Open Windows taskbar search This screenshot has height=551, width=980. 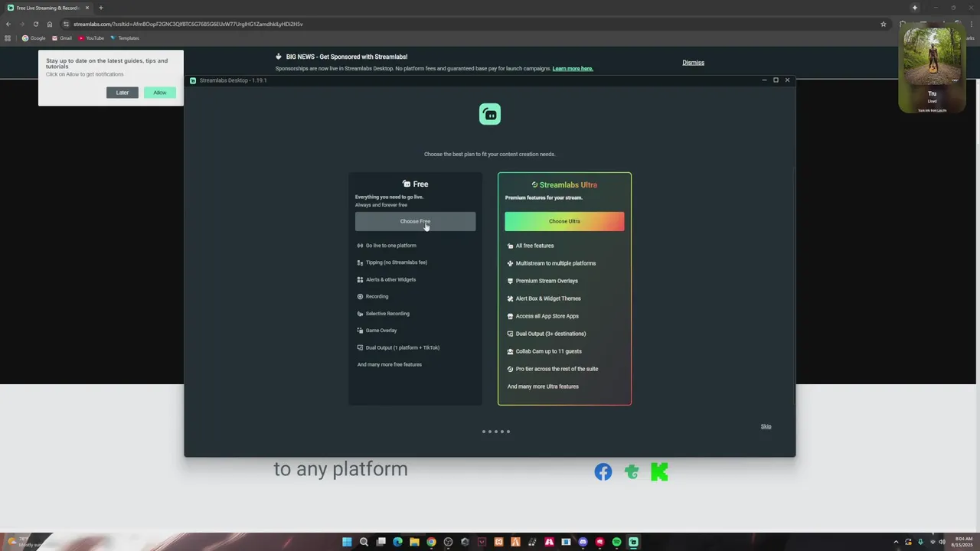coord(364,542)
